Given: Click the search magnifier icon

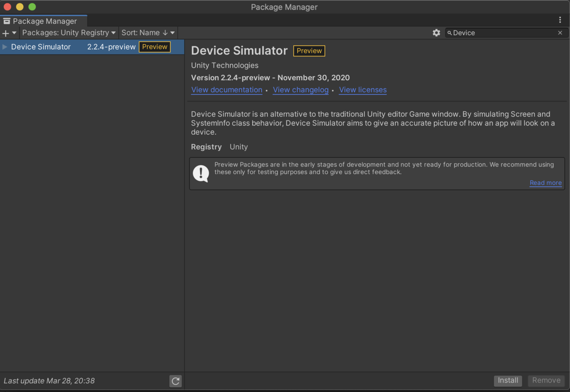Looking at the screenshot, I should point(449,33).
